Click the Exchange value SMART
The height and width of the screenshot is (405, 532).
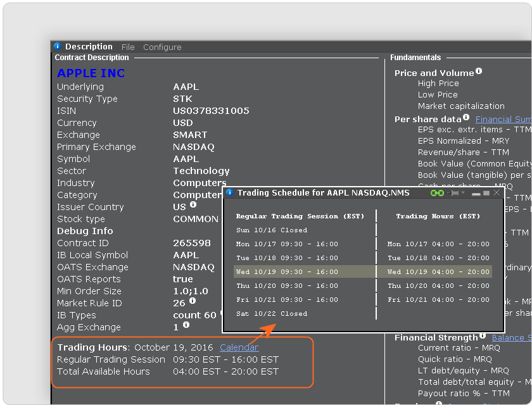(190, 135)
